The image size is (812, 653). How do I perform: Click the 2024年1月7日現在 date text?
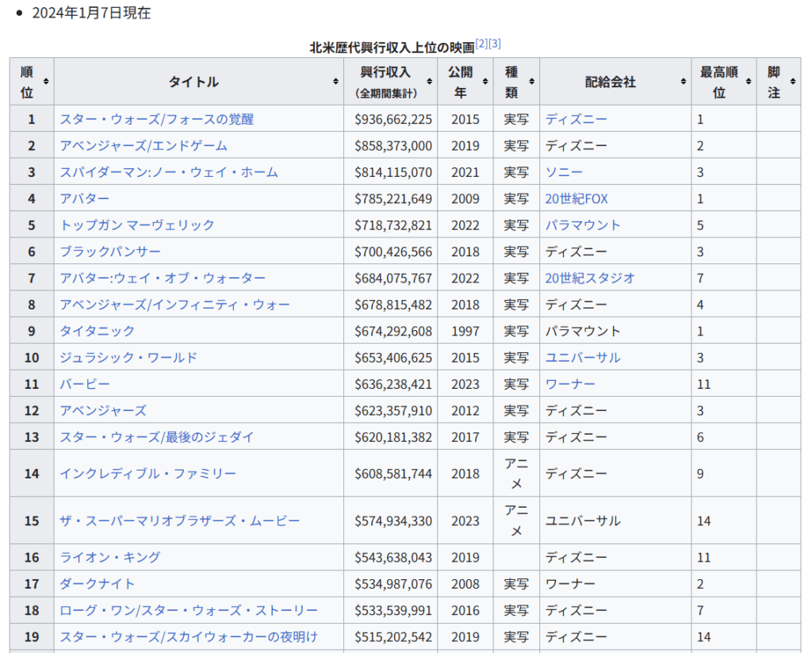[x=91, y=13]
